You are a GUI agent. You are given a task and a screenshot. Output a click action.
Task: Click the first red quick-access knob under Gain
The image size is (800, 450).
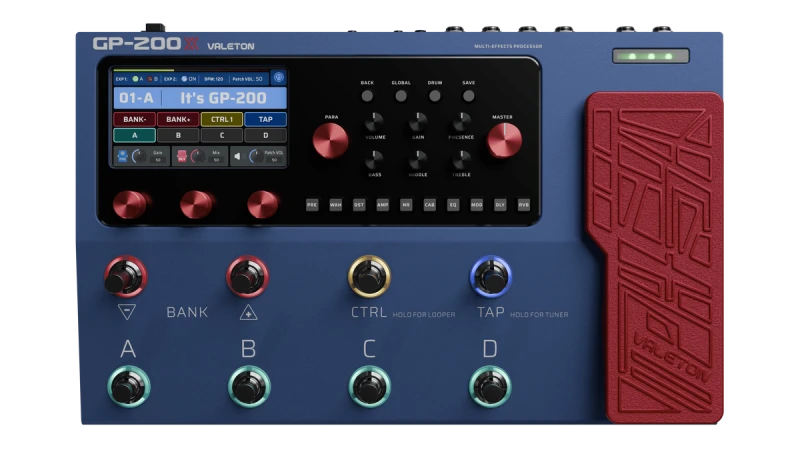pos(130,205)
